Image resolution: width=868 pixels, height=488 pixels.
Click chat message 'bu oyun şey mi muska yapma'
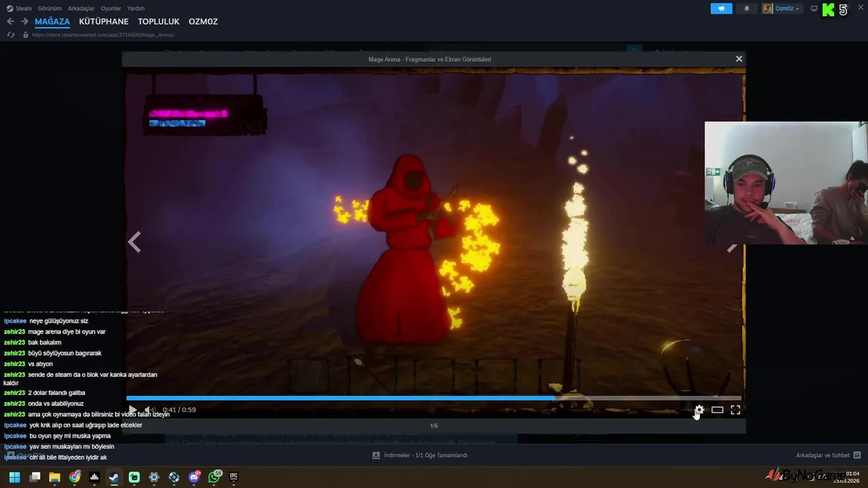point(70,436)
